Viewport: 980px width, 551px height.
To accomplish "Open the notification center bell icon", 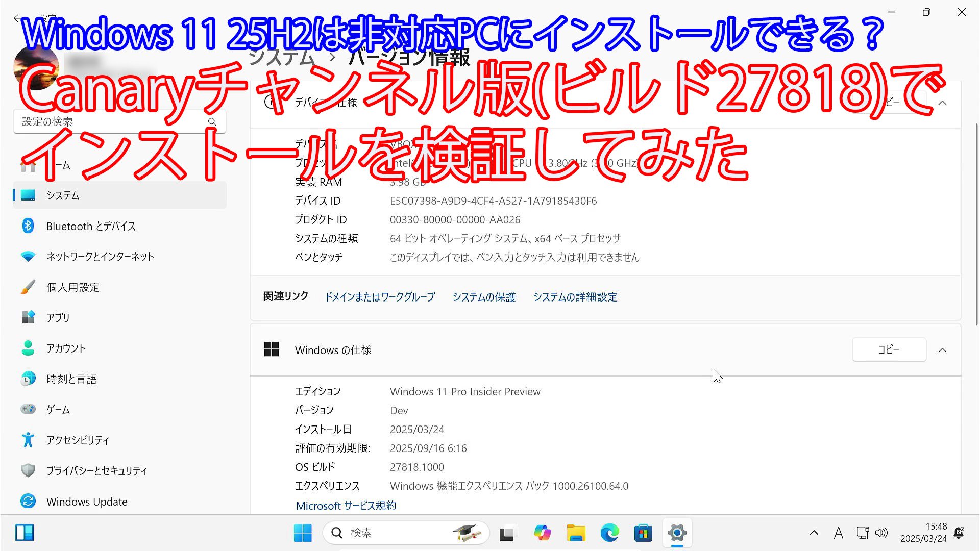I will (959, 533).
